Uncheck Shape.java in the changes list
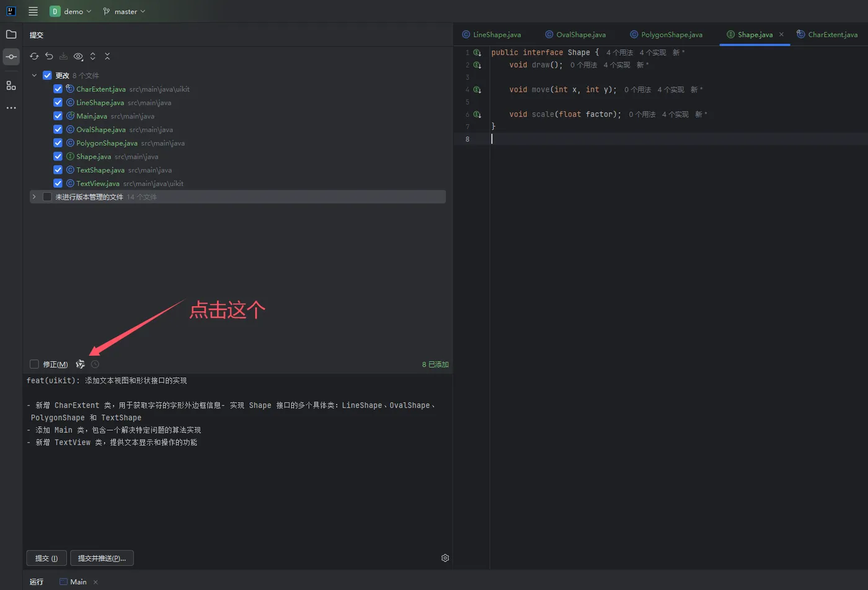The height and width of the screenshot is (590, 868). [58, 157]
